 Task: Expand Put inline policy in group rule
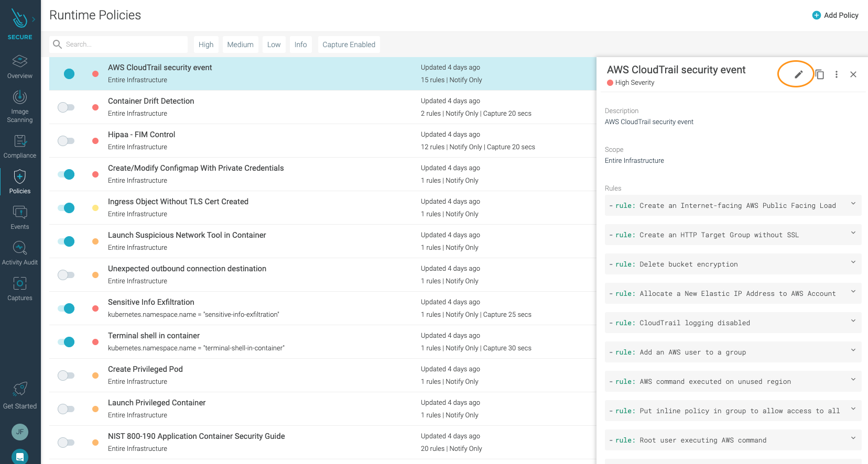click(853, 409)
